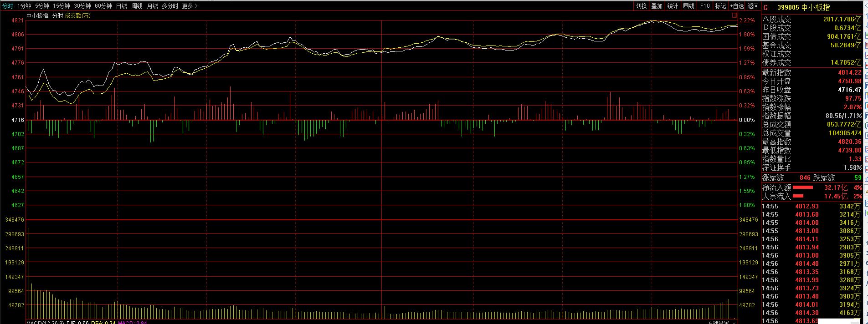This screenshot has width=868, height=324.
Task: Select the tick row priced 4813.68
Action: coord(812,214)
